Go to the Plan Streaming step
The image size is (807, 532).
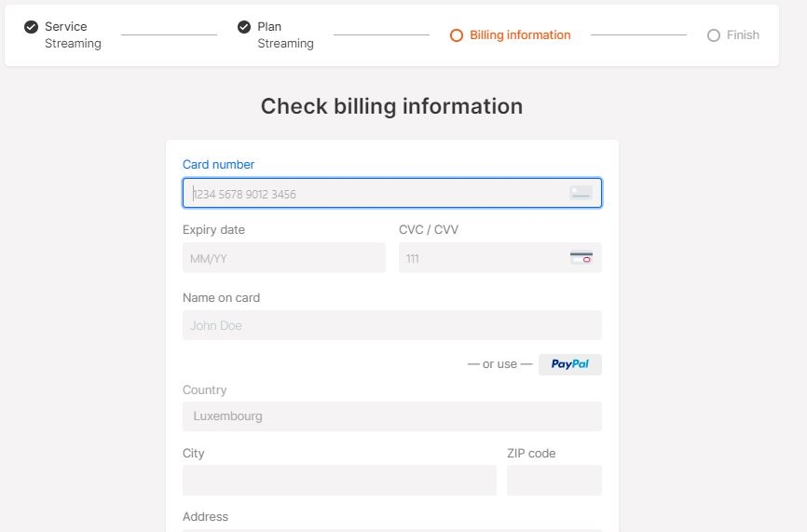(x=285, y=35)
